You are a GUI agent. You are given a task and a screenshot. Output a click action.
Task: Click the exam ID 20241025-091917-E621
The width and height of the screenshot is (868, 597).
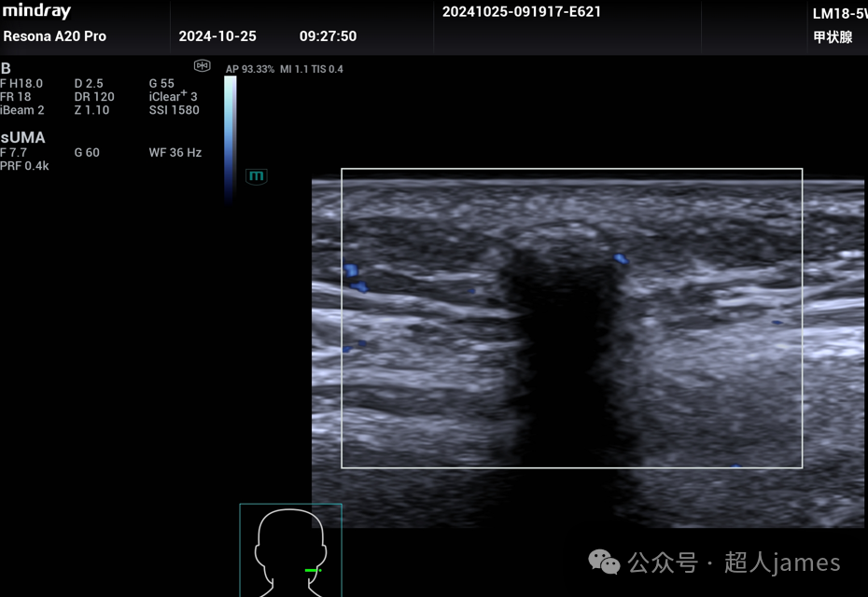coord(522,12)
